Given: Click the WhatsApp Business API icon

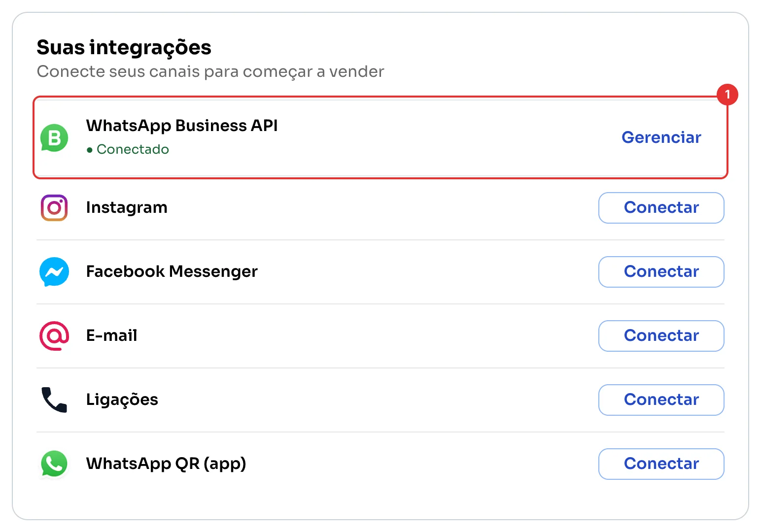Looking at the screenshot, I should click(x=54, y=138).
